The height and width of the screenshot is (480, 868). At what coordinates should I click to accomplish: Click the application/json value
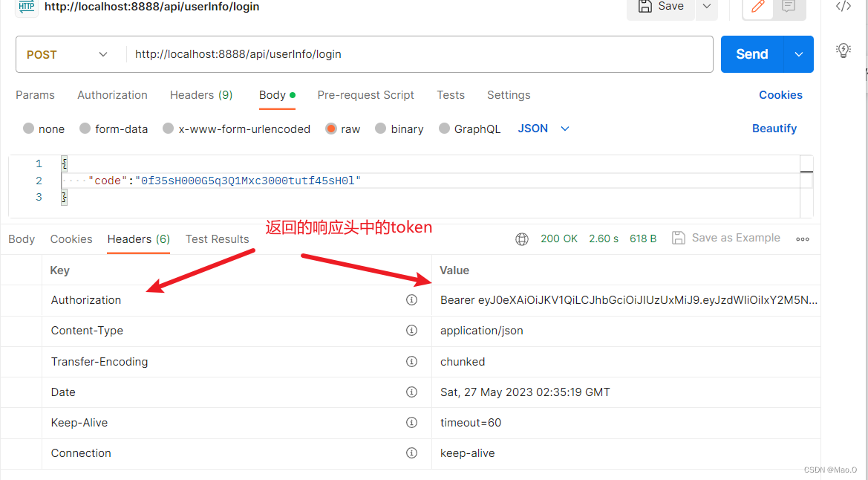pyautogui.click(x=482, y=331)
